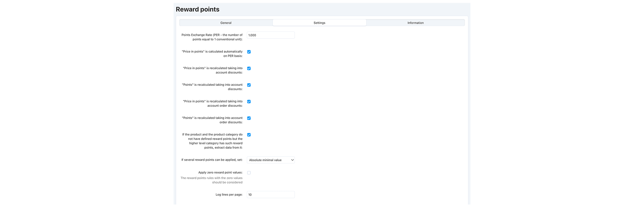This screenshot has width=644, height=208.
Task: Click the Reward points page heading
Action: coord(198,9)
